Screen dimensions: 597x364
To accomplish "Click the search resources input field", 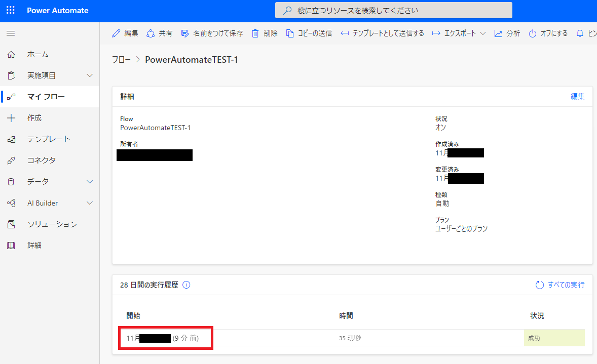I will pos(394,10).
